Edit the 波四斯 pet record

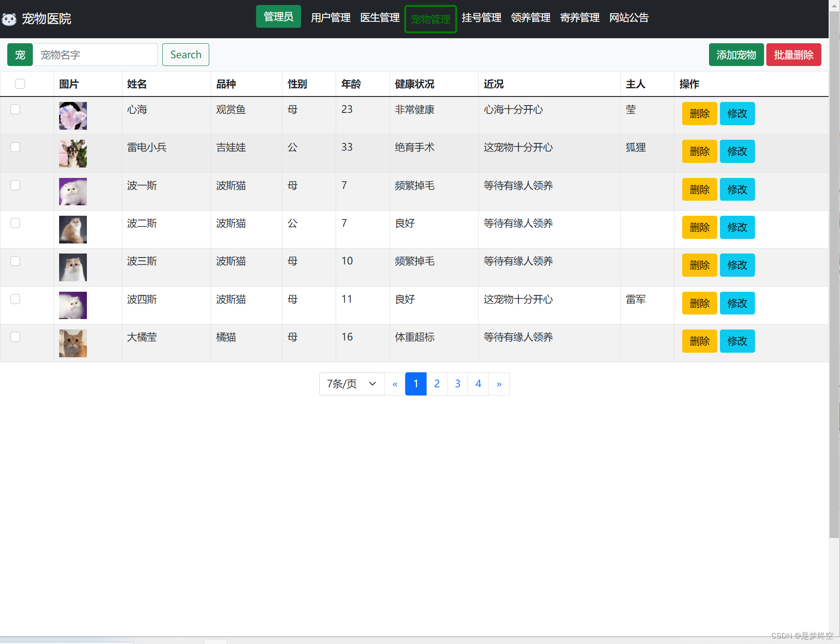(x=737, y=303)
